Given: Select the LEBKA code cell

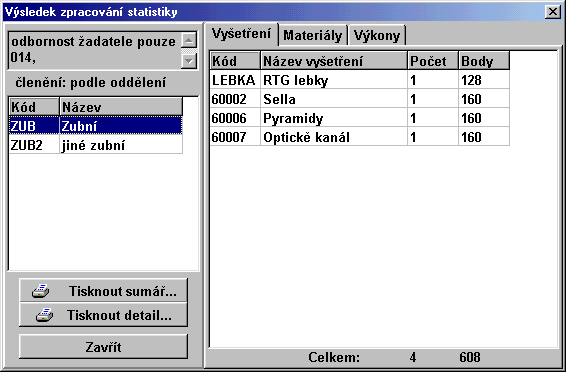Looking at the screenshot, I should pyautogui.click(x=235, y=80).
